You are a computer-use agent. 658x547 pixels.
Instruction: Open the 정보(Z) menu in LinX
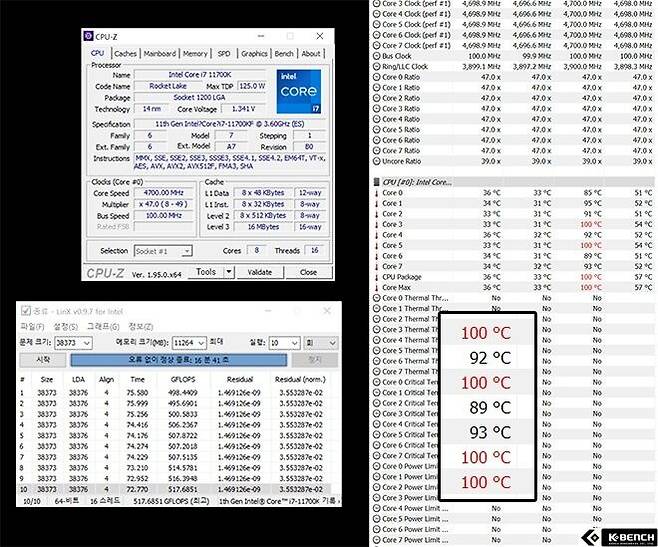[x=140, y=327]
